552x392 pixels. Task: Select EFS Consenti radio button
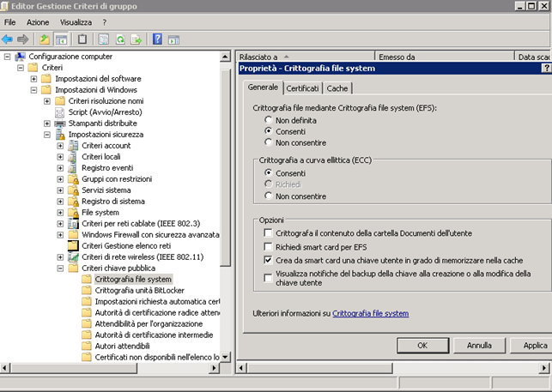click(269, 131)
